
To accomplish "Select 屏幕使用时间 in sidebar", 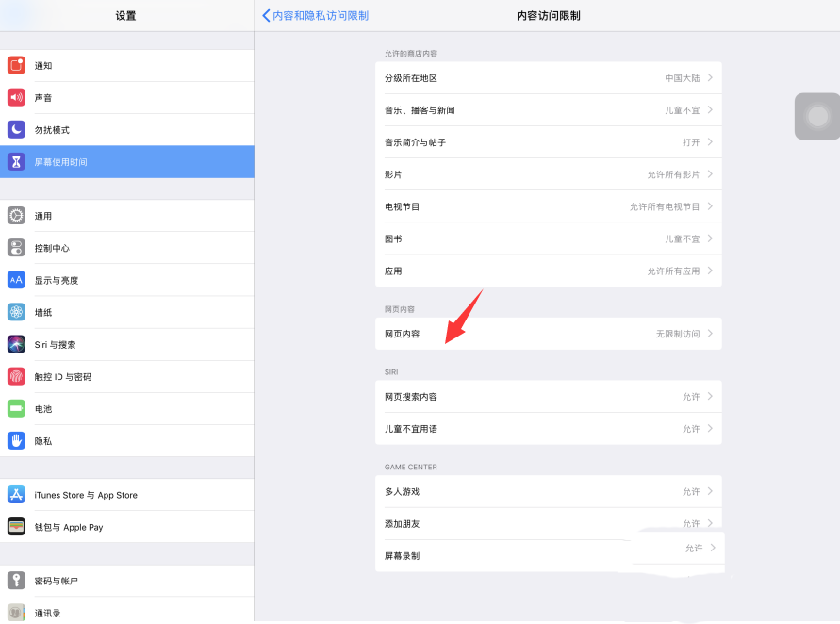I will tap(126, 161).
